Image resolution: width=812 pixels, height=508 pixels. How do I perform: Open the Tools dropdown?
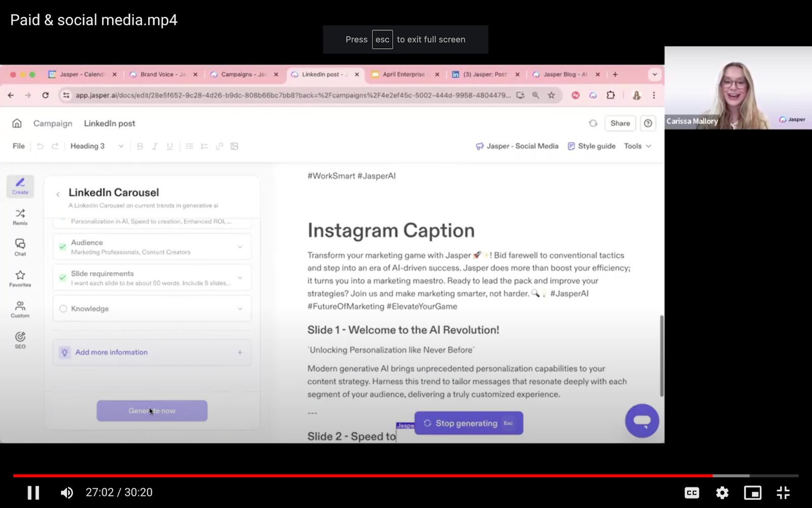[637, 146]
